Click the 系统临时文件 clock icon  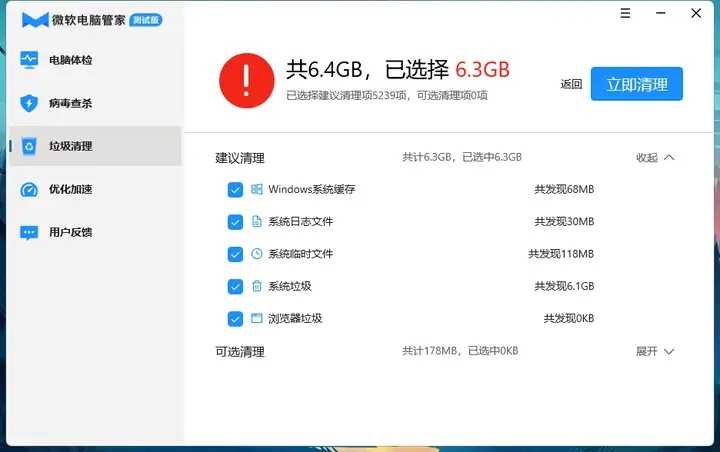coord(257,254)
